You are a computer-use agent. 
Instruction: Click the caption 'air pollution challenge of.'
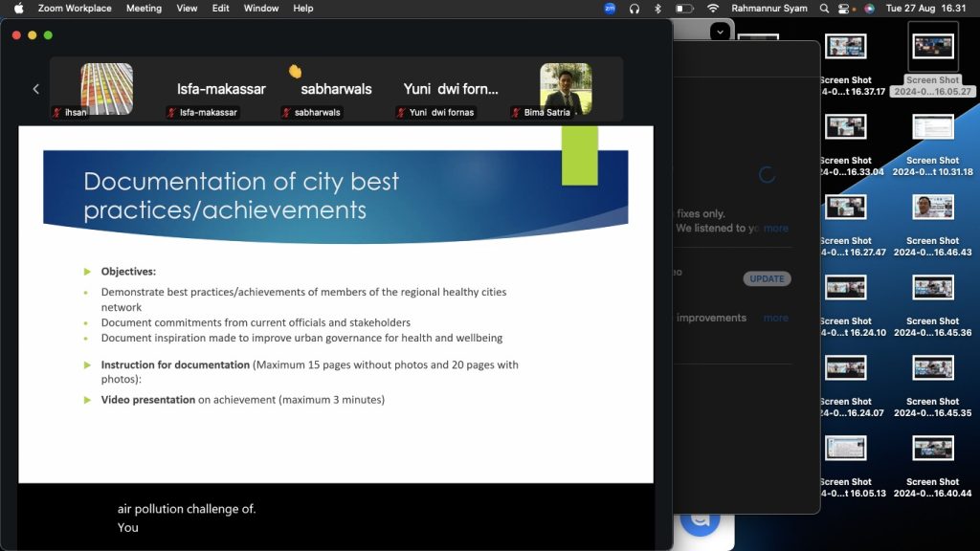click(x=187, y=509)
